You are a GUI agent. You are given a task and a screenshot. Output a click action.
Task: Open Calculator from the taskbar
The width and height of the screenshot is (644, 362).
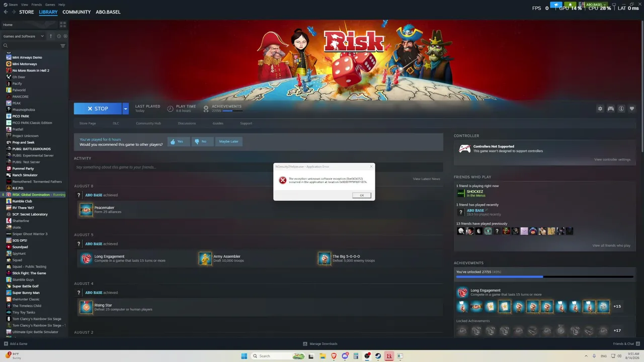click(x=356, y=356)
